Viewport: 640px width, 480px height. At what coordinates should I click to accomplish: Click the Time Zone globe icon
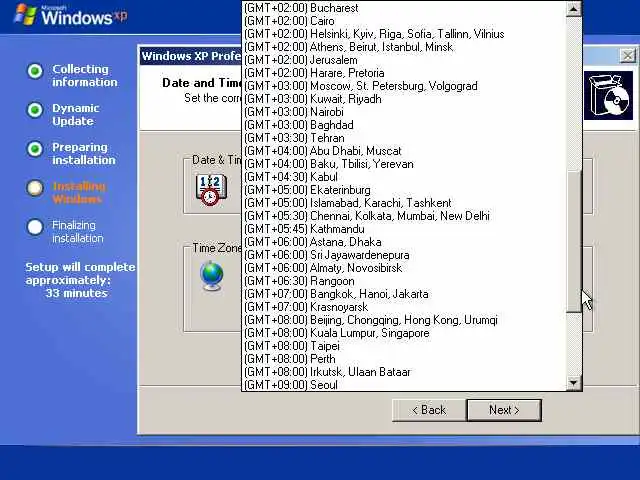[x=212, y=276]
